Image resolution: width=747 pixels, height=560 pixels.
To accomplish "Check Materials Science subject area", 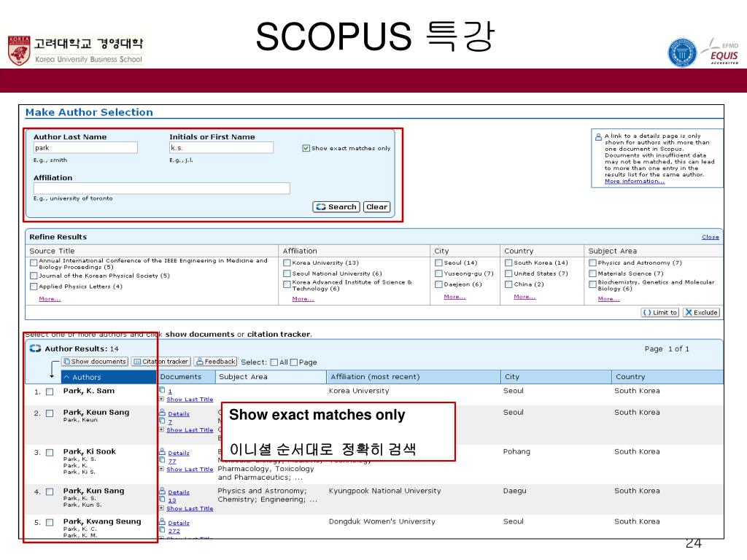I will point(592,274).
